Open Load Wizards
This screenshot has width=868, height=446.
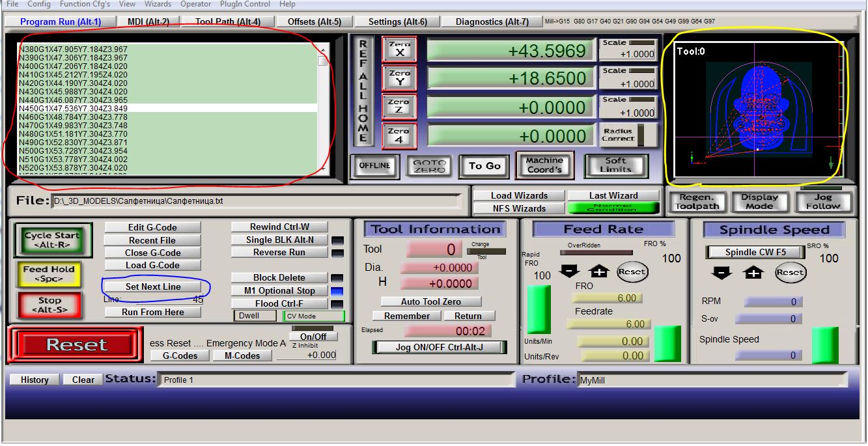[519, 195]
